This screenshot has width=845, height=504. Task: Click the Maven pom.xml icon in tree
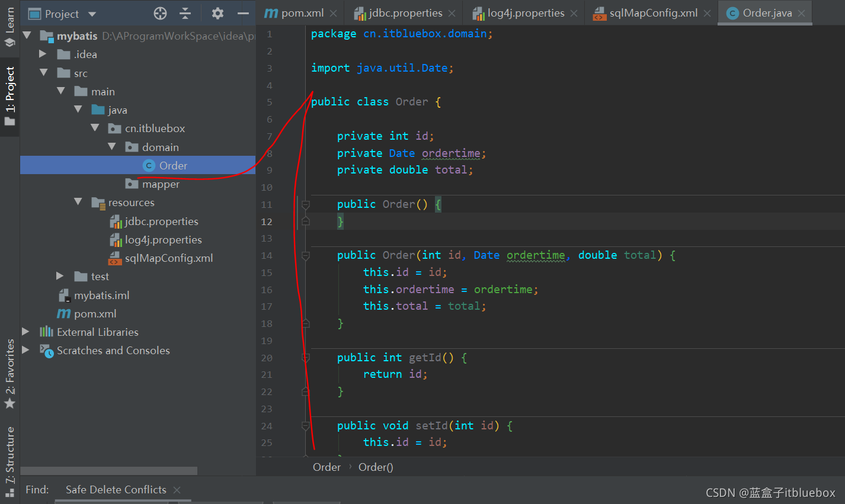tap(63, 314)
